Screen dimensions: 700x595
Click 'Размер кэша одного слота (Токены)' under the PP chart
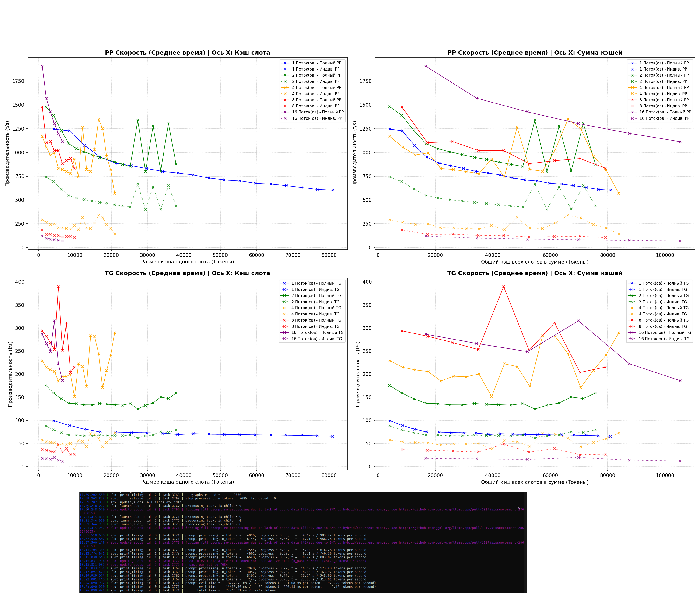(187, 262)
